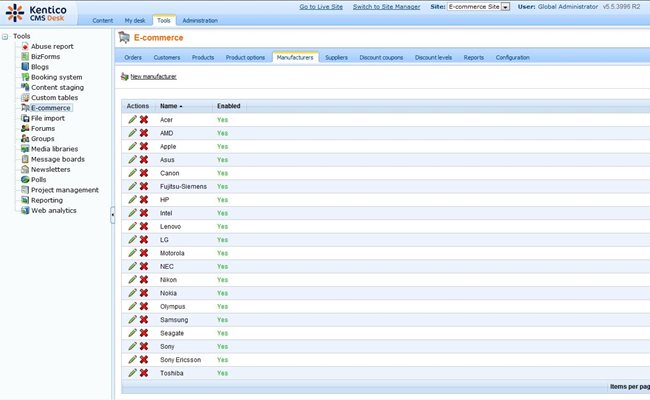Open Abuse report in Tools tree
Screen dimensions: 650x400
[x=52, y=46]
